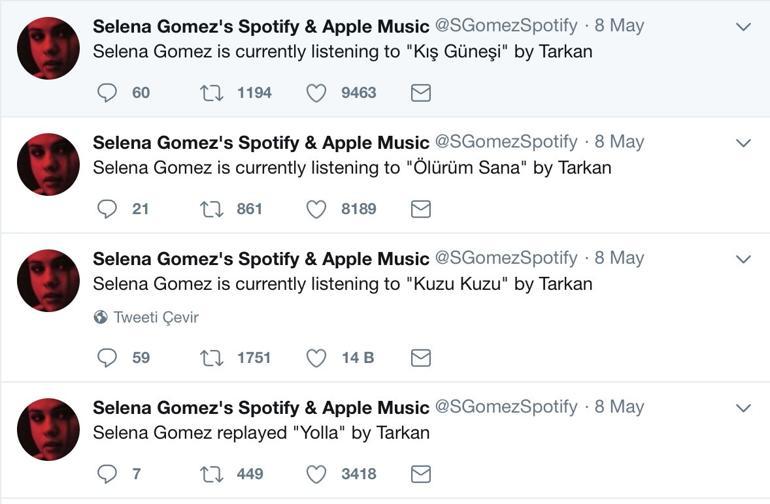
Task: Retweet the "Kış Güneşi" tweet
Action: click(212, 93)
